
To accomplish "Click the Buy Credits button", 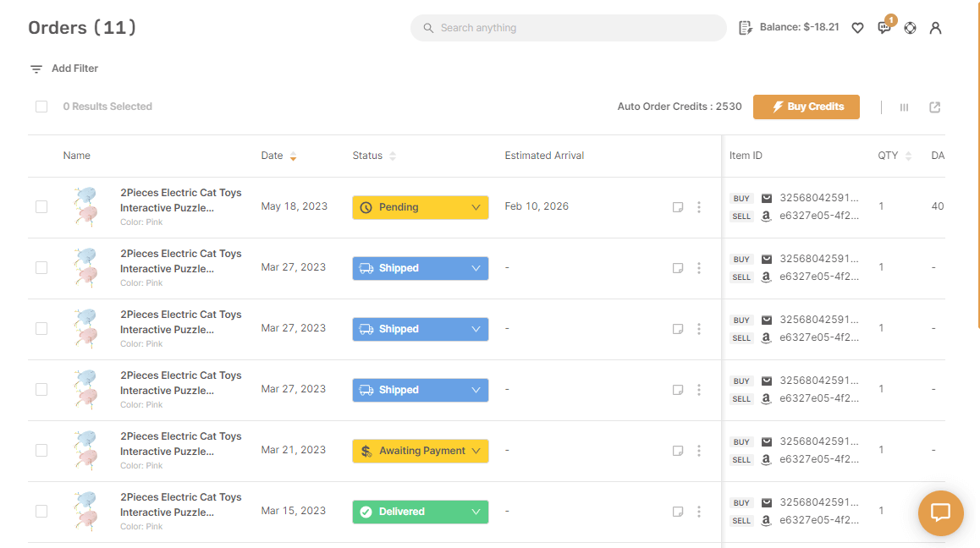I will click(x=806, y=107).
